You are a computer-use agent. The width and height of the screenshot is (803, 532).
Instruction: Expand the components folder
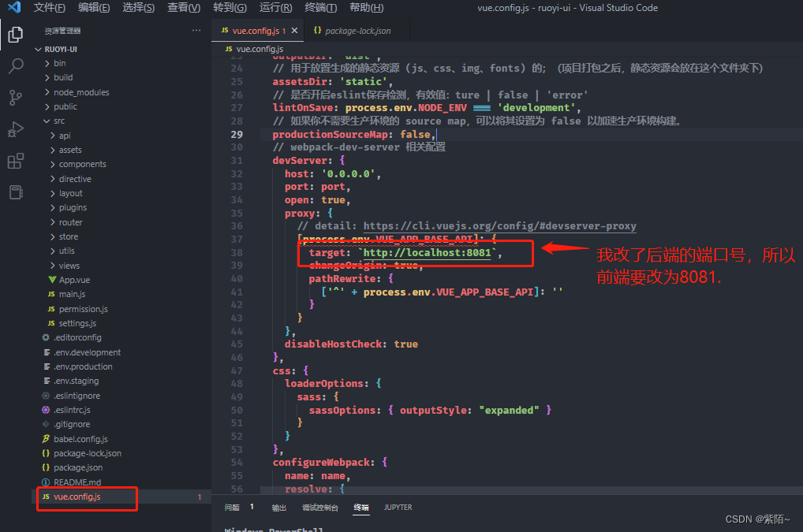pos(52,164)
